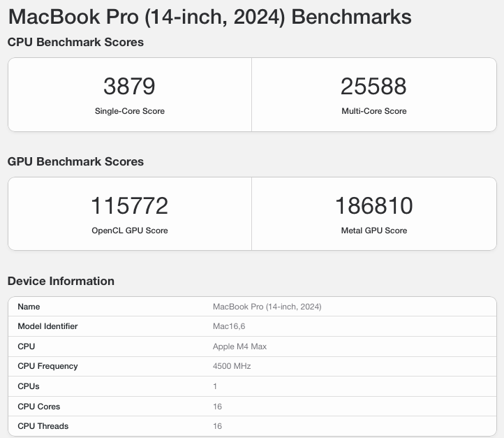Click the MacBook Pro (14-inch, 2024) name value

[267, 307]
